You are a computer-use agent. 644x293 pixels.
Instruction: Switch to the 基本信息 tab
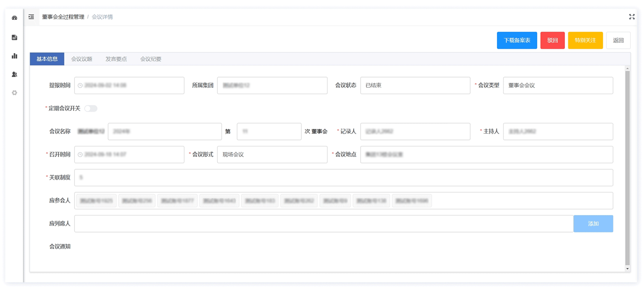point(47,59)
